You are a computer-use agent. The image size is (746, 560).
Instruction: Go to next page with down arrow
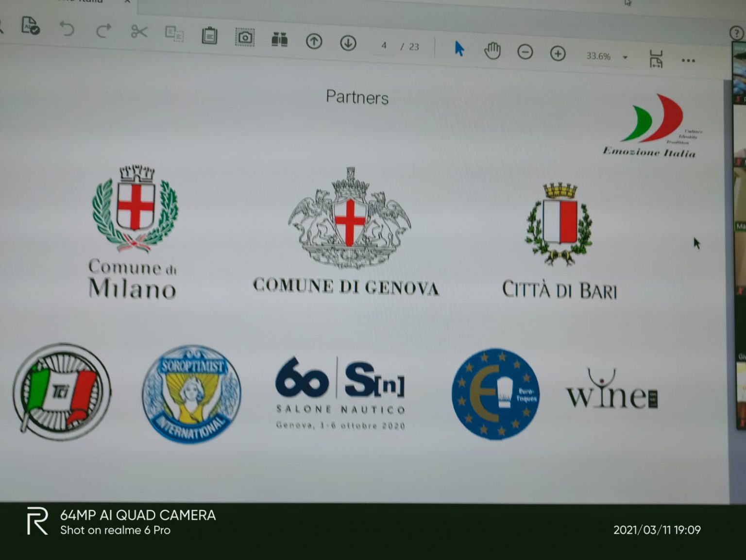click(x=348, y=43)
